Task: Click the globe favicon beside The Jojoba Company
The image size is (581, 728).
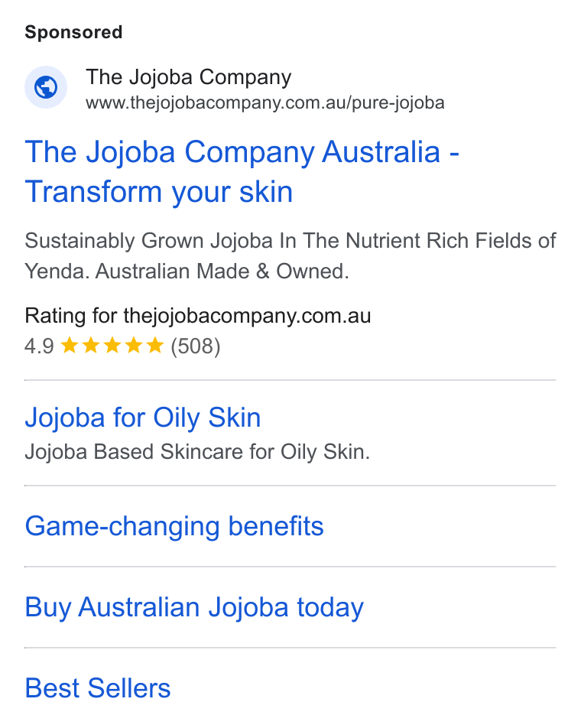Action: tap(46, 87)
